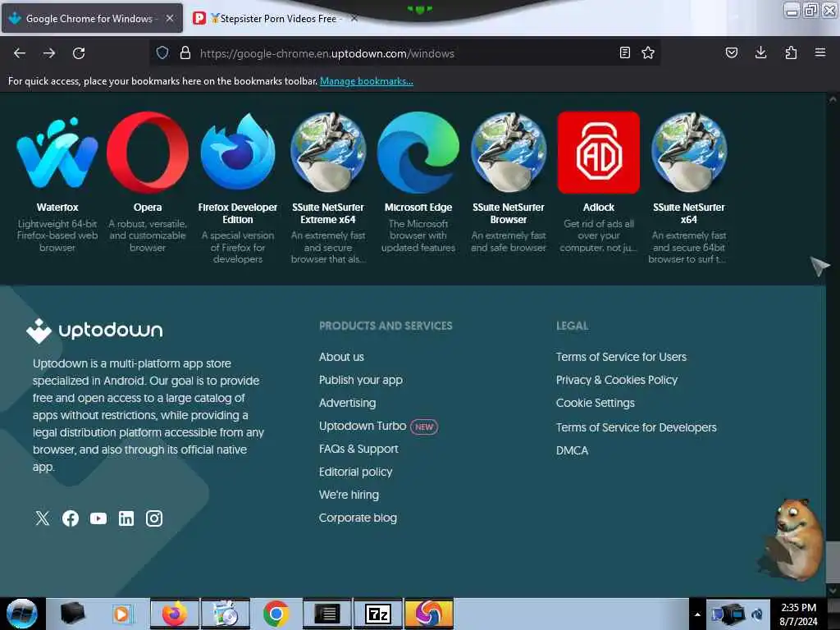Viewport: 840px width, 630px height.
Task: Open the We're hiring link
Action: (349, 495)
